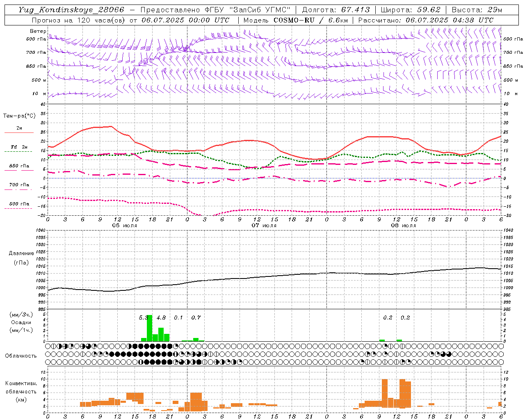Click the Широта: 59.62 header field

(411, 10)
